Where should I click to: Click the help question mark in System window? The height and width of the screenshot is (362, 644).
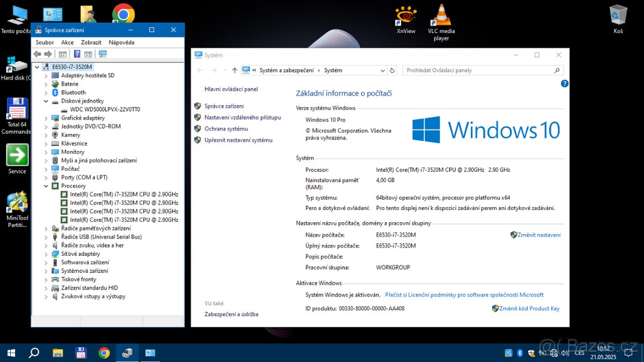pos(565,84)
